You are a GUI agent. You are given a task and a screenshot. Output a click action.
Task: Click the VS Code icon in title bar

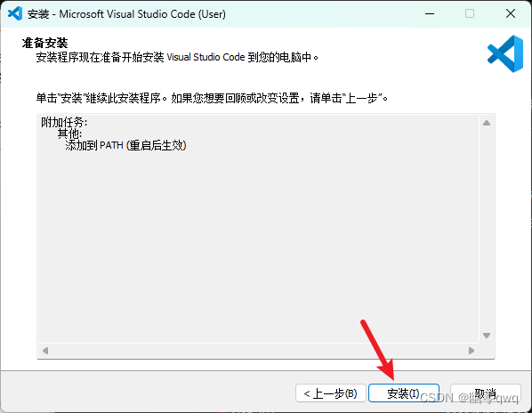point(15,14)
